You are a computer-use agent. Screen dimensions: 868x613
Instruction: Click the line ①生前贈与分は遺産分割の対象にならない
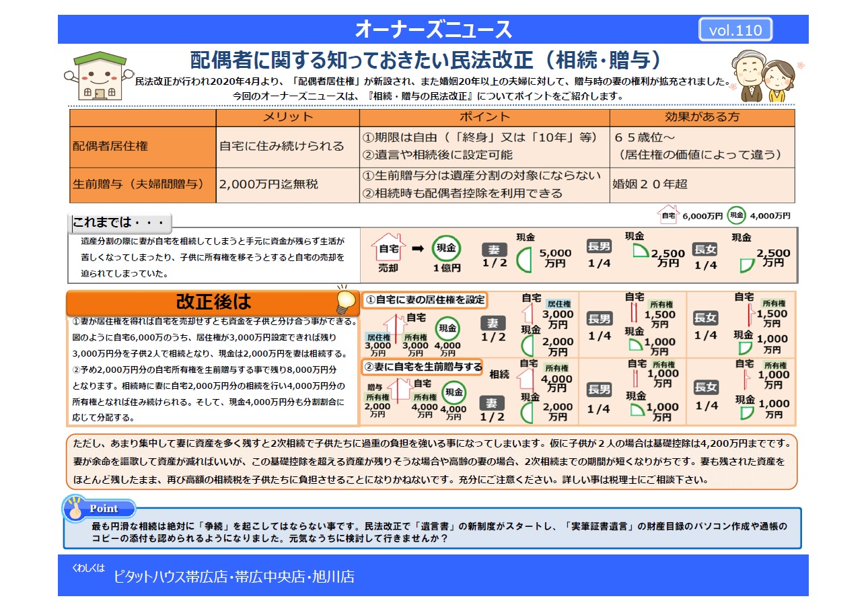click(481, 176)
